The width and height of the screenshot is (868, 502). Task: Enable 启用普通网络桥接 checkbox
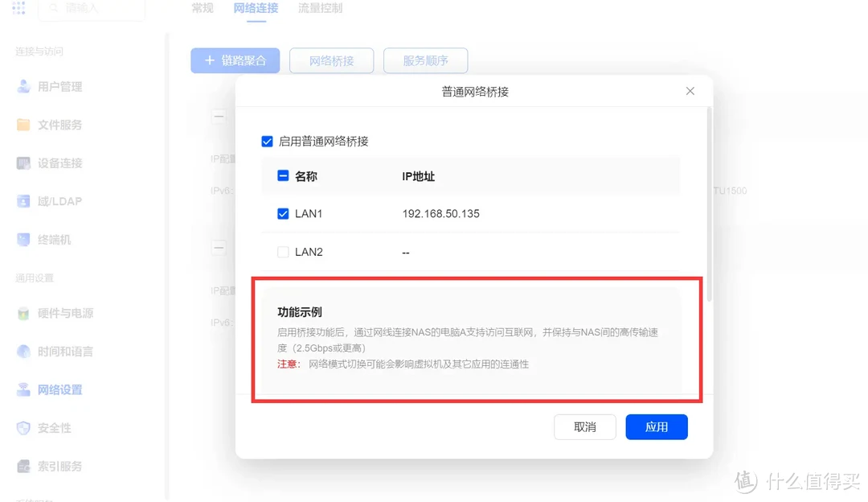pyautogui.click(x=267, y=141)
